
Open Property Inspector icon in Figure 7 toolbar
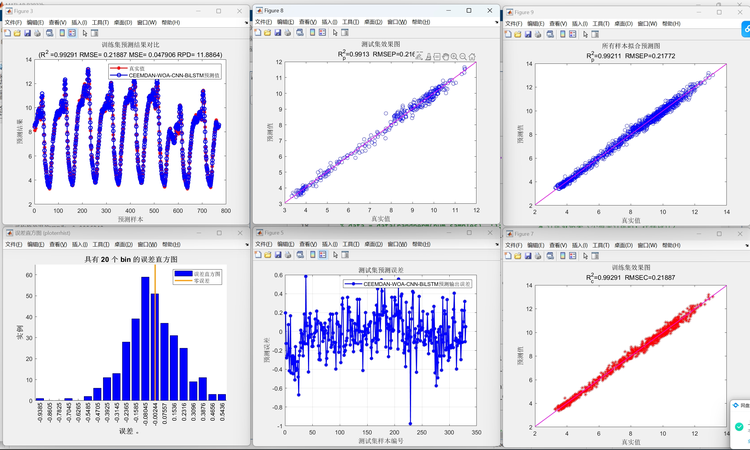click(595, 256)
